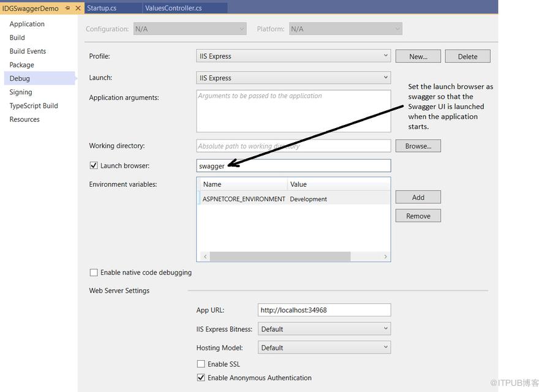This screenshot has height=392, width=545.
Task: Switch to the Startup.cs tab
Action: click(x=102, y=7)
